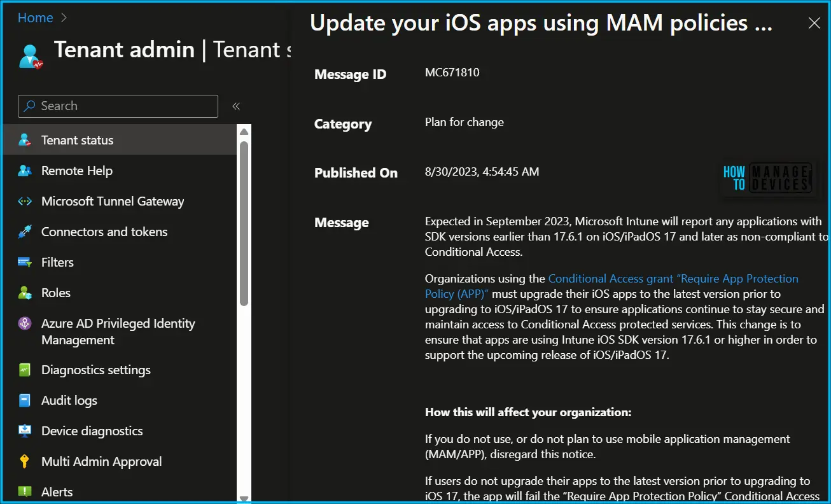Focus the sidebar Search box
The image size is (831, 504).
click(118, 106)
